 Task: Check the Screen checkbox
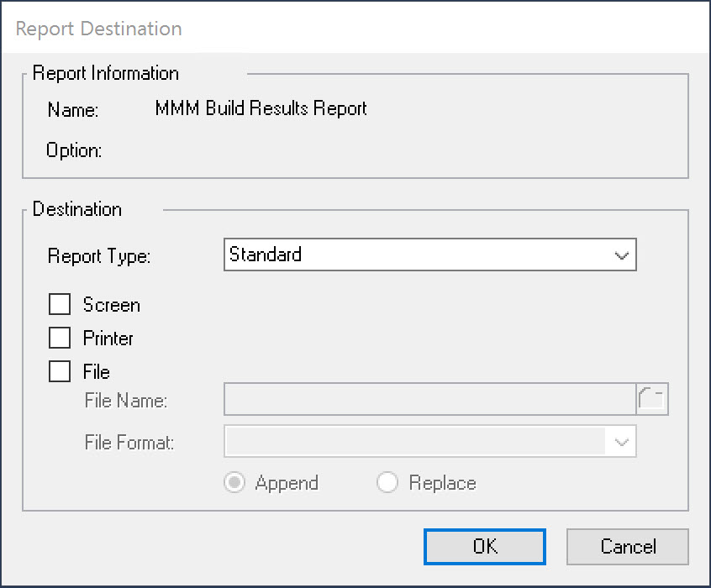[60, 305]
